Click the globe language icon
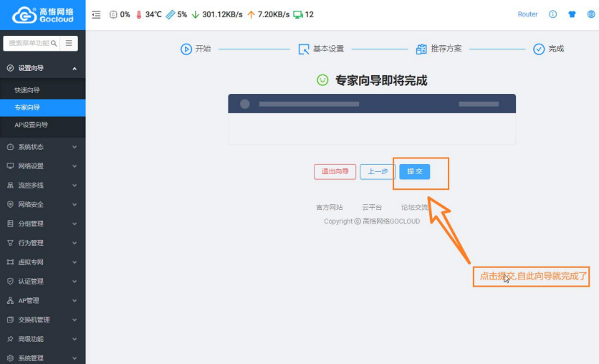The height and width of the screenshot is (364, 599). (591, 14)
